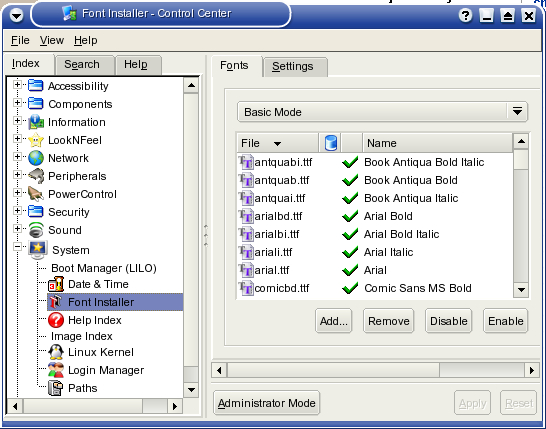Collapse the System tree node
546x429 pixels.
17,247
